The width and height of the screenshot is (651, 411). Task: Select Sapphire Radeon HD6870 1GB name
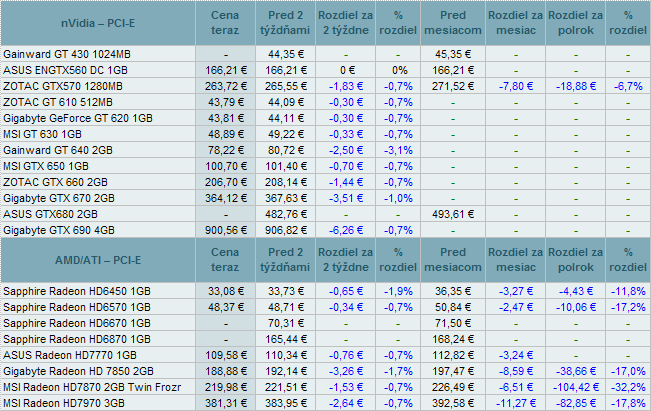(x=77, y=339)
